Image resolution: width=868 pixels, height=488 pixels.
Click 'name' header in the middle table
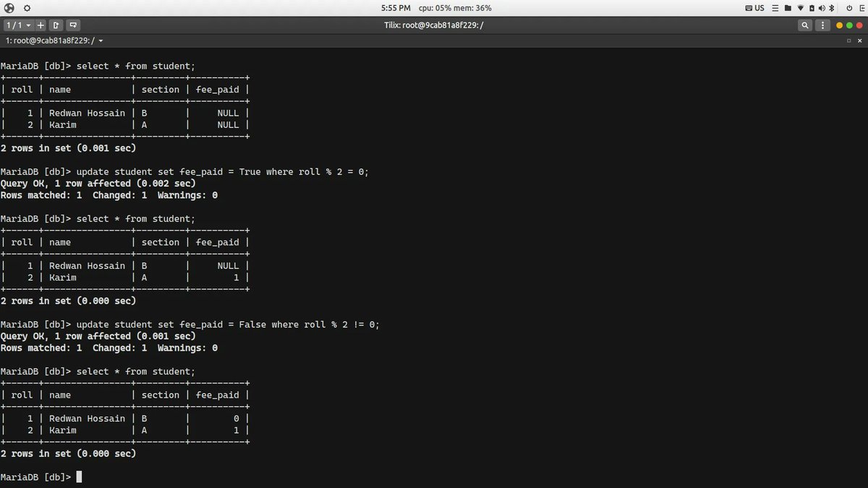point(60,243)
